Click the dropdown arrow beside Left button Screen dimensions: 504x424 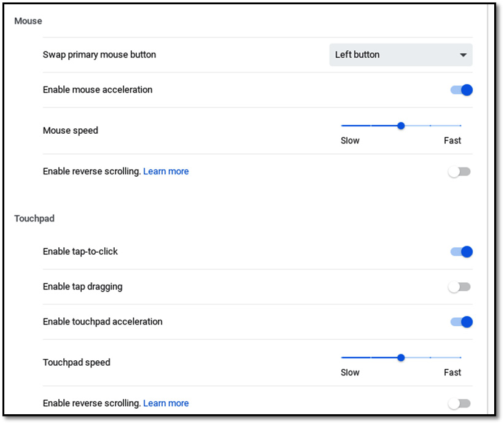[463, 55]
